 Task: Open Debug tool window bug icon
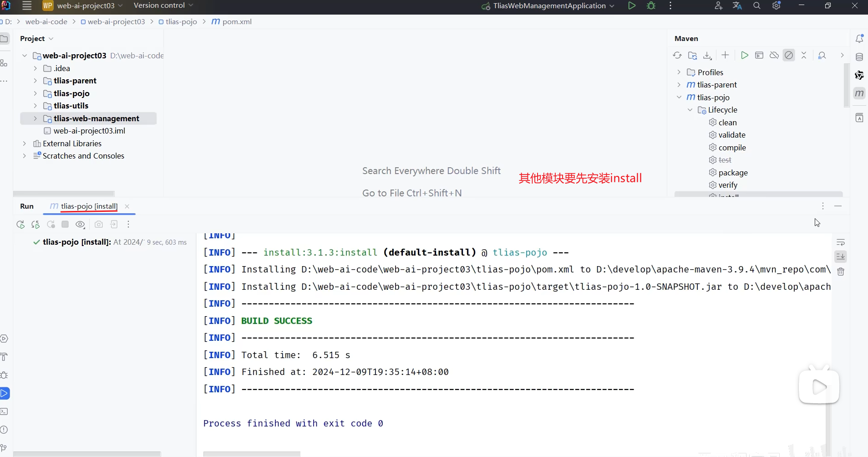click(x=4, y=375)
